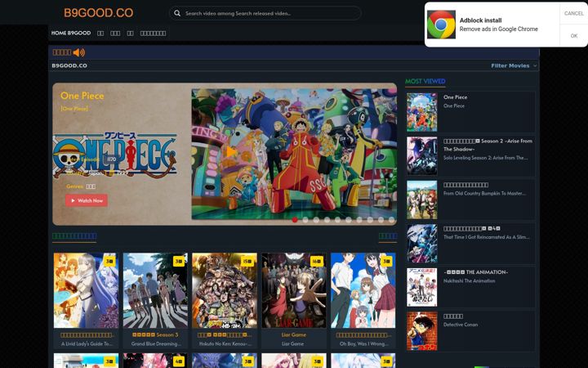588x368 pixels.
Task: Click the Watch Now button
Action: pos(87,200)
